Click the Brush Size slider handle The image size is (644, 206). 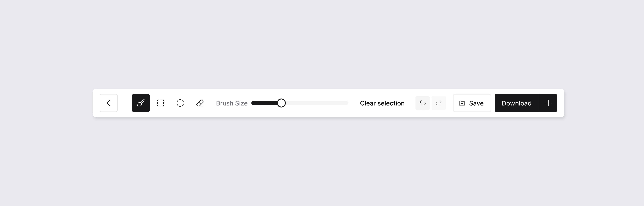[281, 103]
